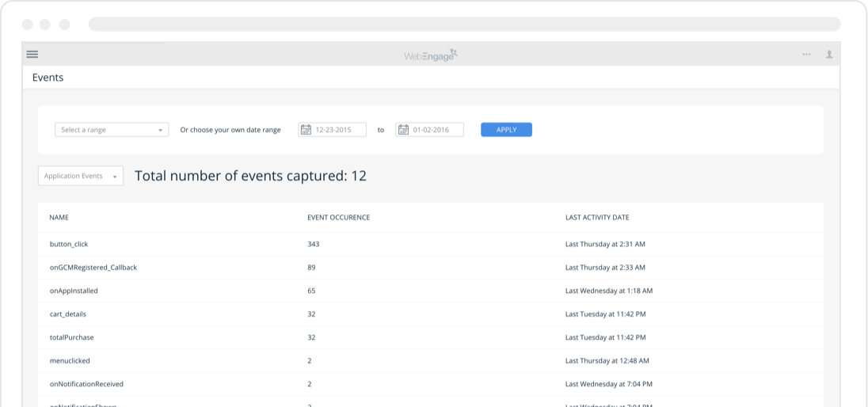868x407 pixels.
Task: Click the end date calendar icon
Action: pyautogui.click(x=403, y=130)
